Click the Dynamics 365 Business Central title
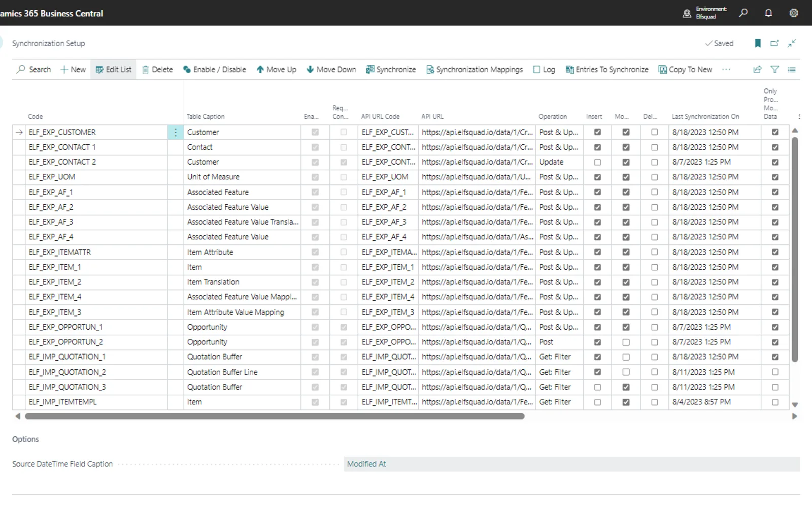The width and height of the screenshot is (812, 508). 51,13
